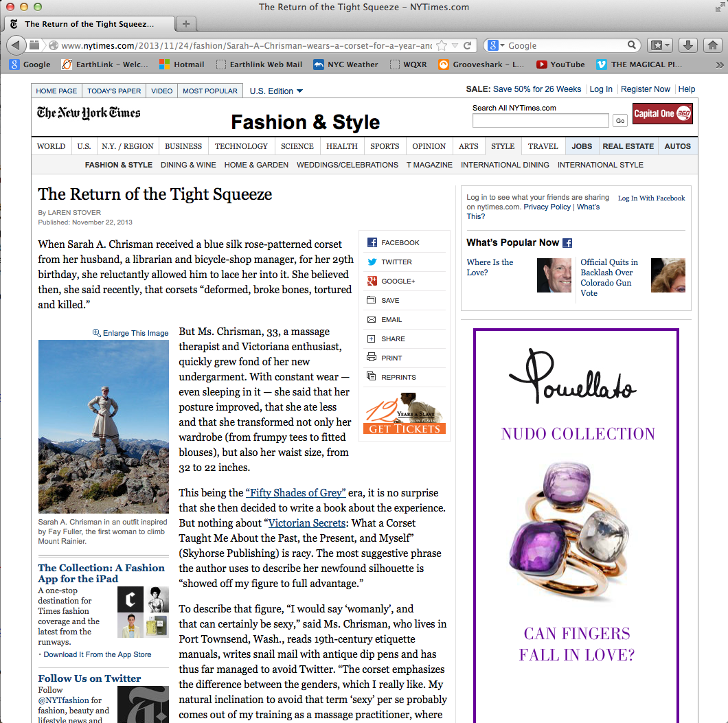Open the Downloads arrow button

coord(688,45)
